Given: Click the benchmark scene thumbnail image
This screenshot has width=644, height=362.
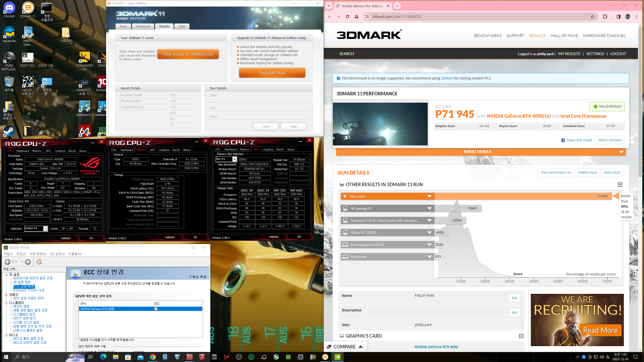Looking at the screenshot, I should [380, 124].
